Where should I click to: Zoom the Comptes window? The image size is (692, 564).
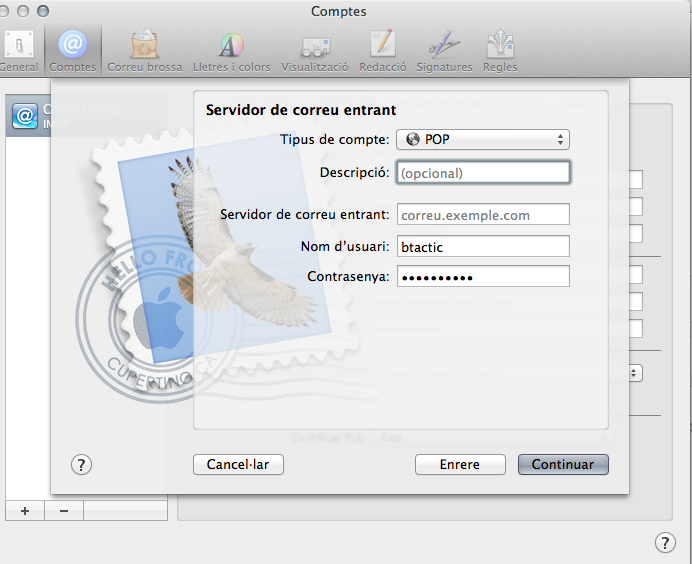click(x=43, y=11)
